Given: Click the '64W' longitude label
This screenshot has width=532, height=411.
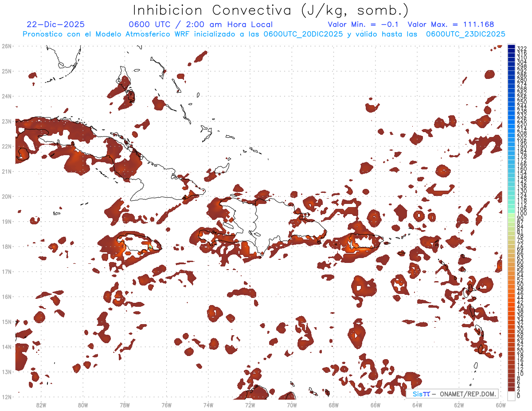Looking at the screenshot, I should (417, 405).
